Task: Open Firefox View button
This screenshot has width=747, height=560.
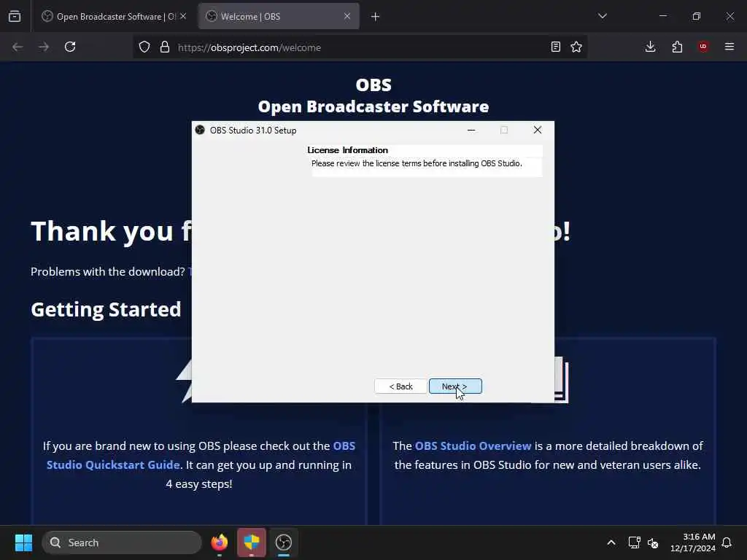Action: [x=15, y=17]
